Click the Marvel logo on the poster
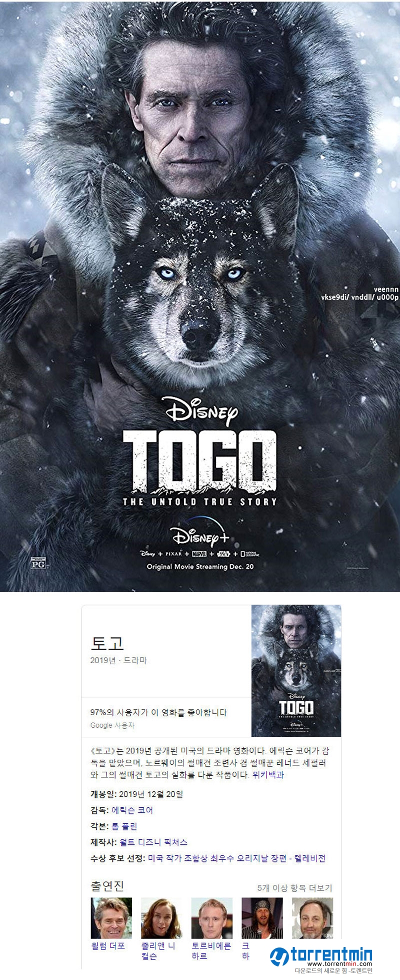 point(199,554)
